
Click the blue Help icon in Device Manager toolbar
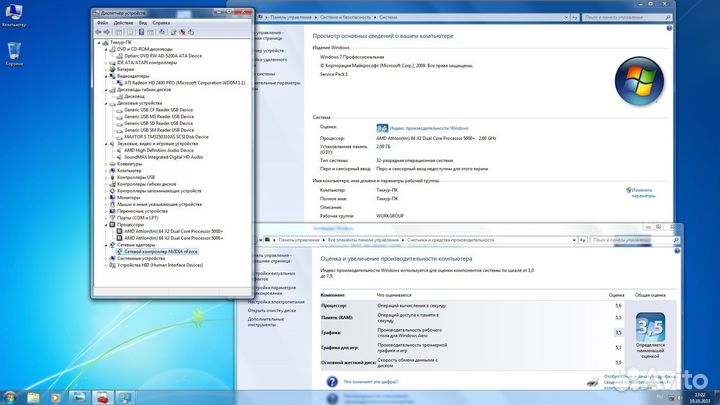(141, 32)
